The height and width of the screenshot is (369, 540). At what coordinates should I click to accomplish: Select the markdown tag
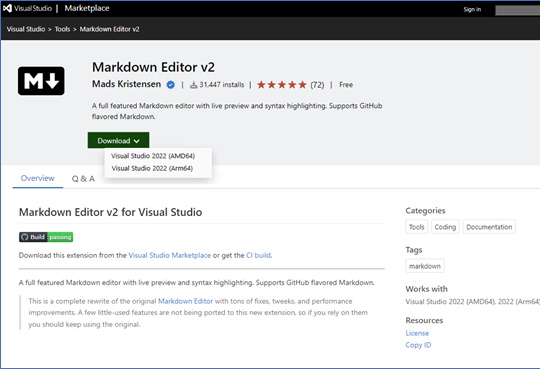425,266
